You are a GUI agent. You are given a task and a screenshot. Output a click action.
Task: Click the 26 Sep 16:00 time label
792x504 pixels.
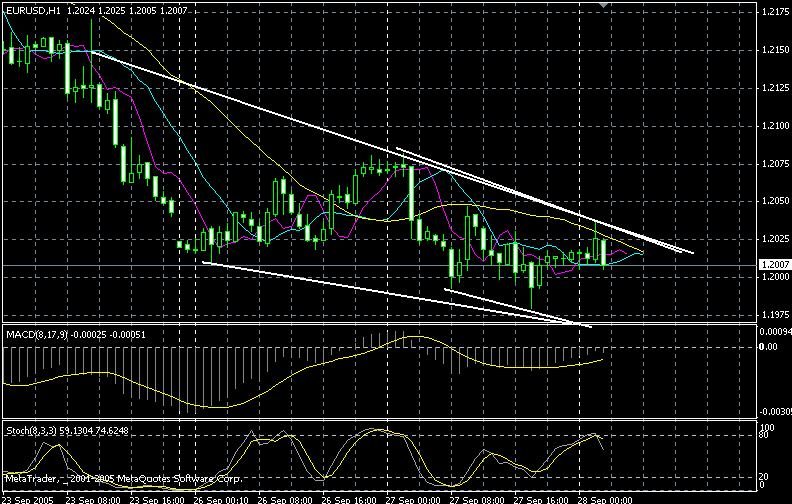point(349,500)
